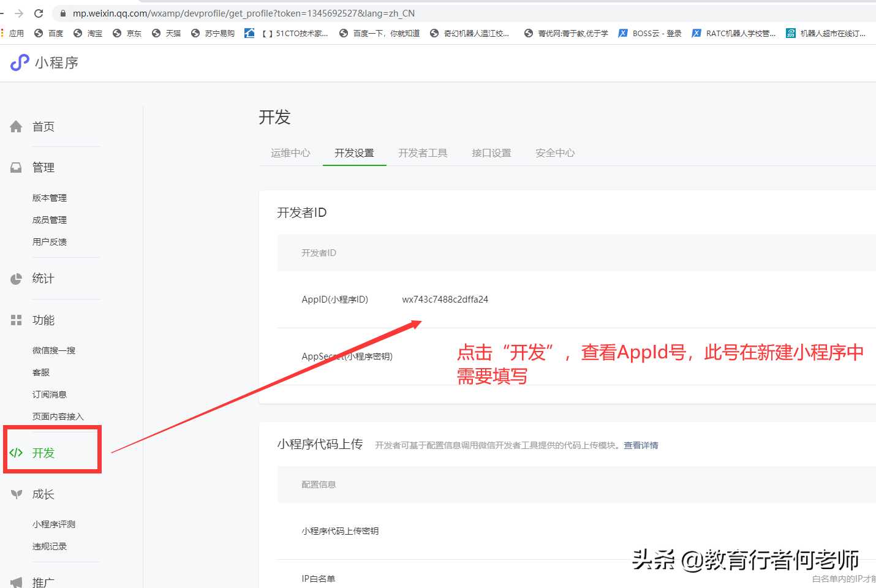Click the AppID(小程序ID) label
This screenshot has width=876, height=588.
(x=335, y=300)
